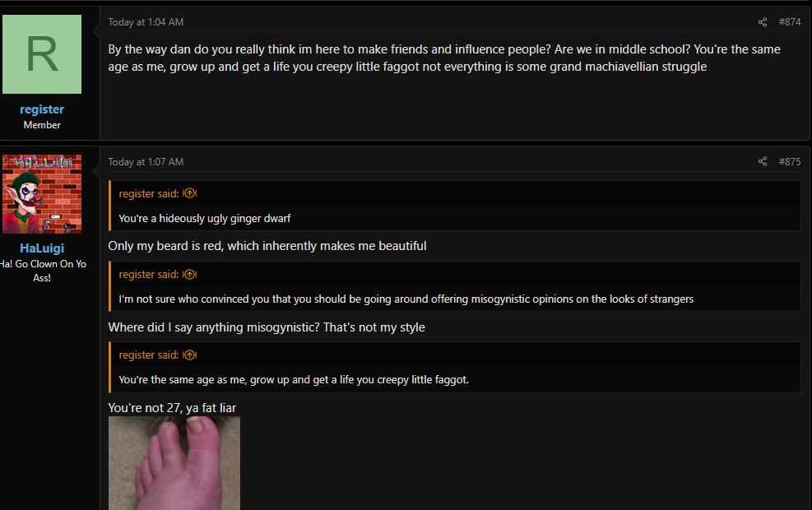Click the 'Today at 1:07 AM' timestamp
The width and height of the screenshot is (812, 510).
pos(146,161)
